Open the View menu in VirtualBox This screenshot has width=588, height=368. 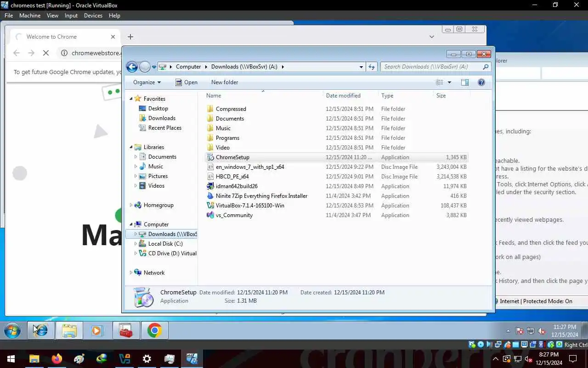click(52, 15)
